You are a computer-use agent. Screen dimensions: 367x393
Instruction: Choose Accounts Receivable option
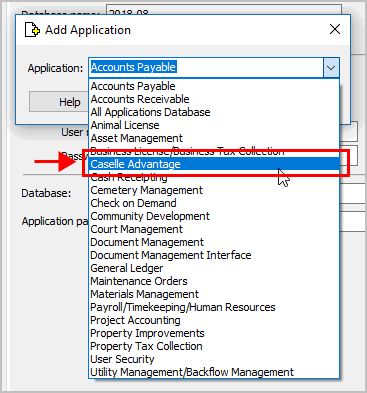(x=214, y=99)
